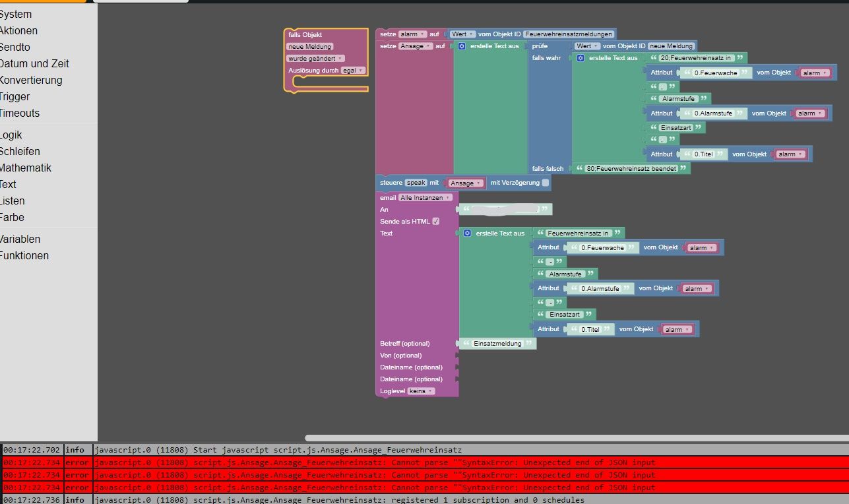Uncheck the Sende als HTML checkbox
Viewport: 849px width, 504px height.
click(x=435, y=222)
